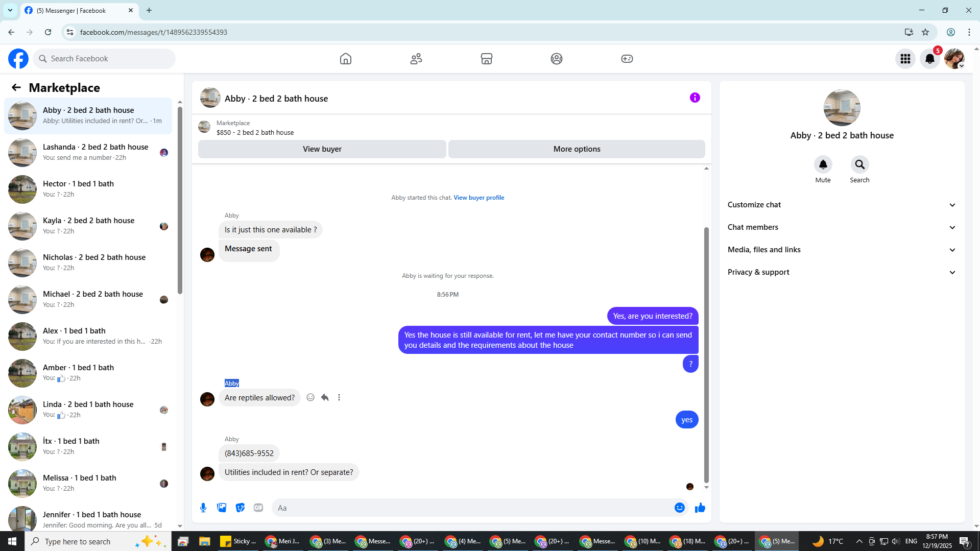Open Chrome tab search dropdown

[10, 10]
